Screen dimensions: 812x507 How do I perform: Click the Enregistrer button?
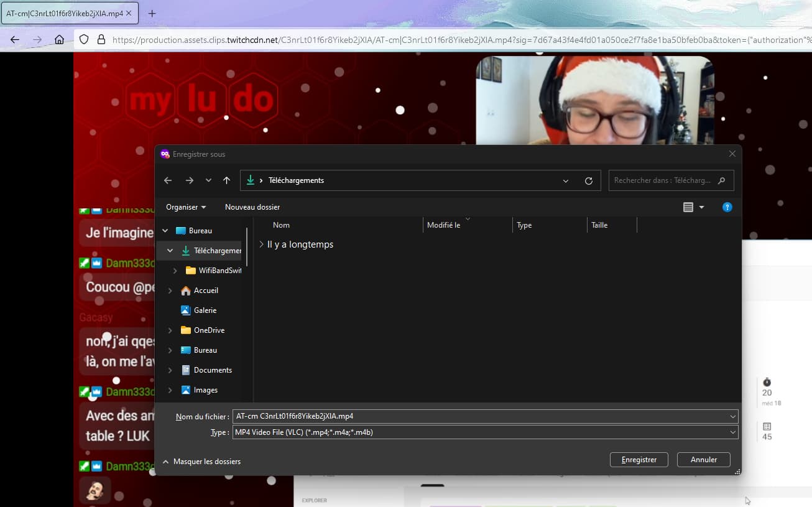tap(639, 460)
